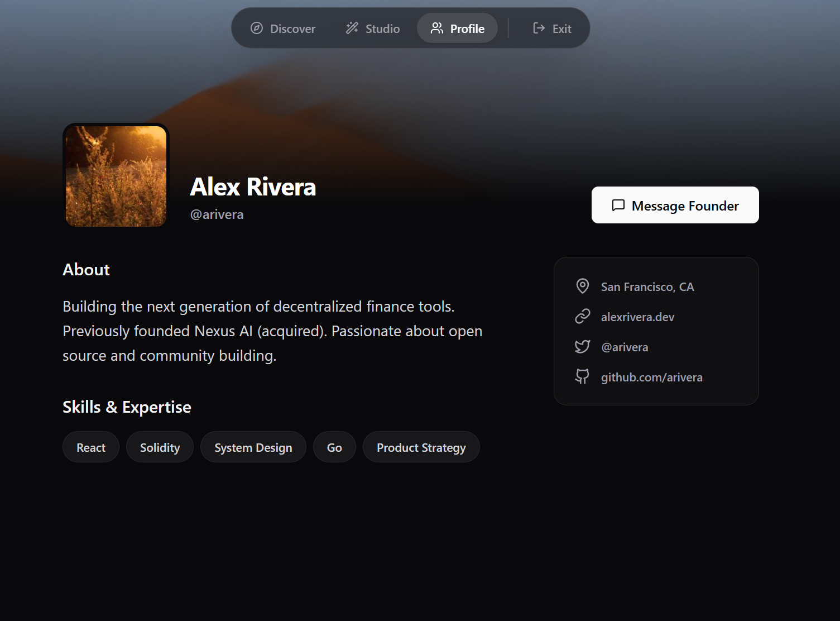The image size is (840, 621).
Task: Click the speech bubble icon on Message button
Action: point(618,206)
